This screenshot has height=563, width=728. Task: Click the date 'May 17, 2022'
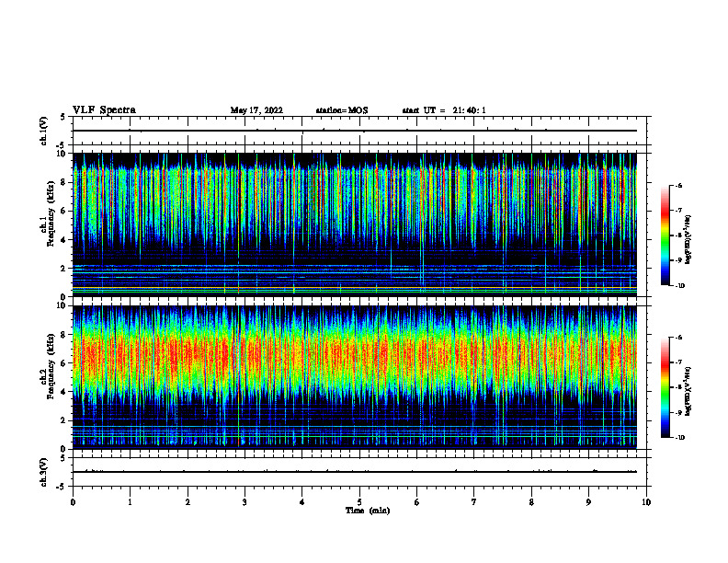(x=256, y=110)
